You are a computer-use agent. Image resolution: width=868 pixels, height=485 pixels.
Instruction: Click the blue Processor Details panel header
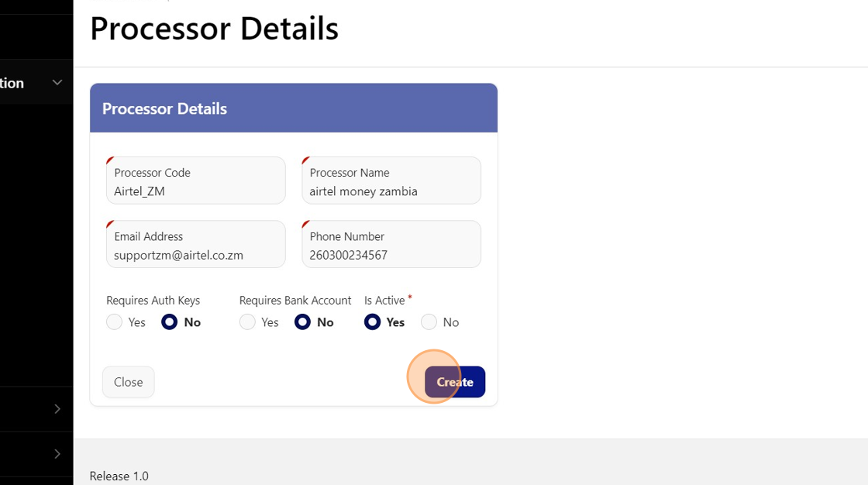point(293,108)
